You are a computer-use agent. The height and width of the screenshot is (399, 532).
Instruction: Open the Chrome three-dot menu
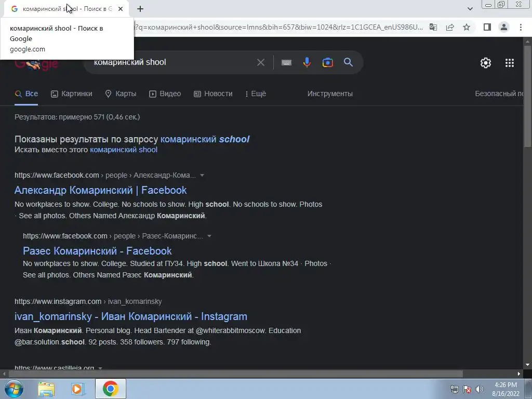click(521, 27)
